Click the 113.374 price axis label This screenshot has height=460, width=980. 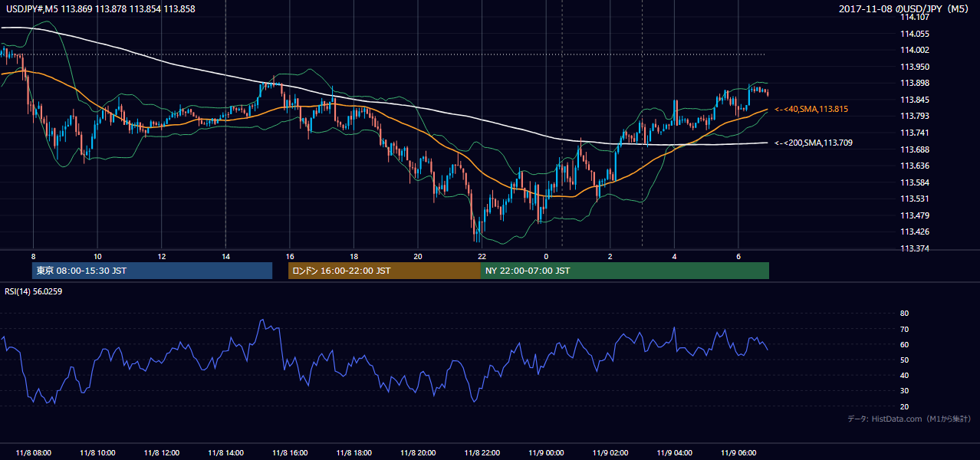click(915, 248)
